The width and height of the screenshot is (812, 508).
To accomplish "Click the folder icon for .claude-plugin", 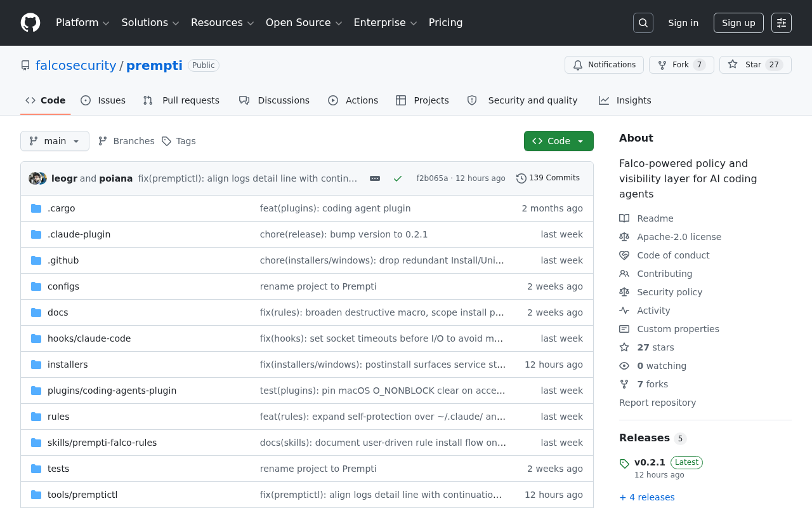I will click(x=36, y=234).
